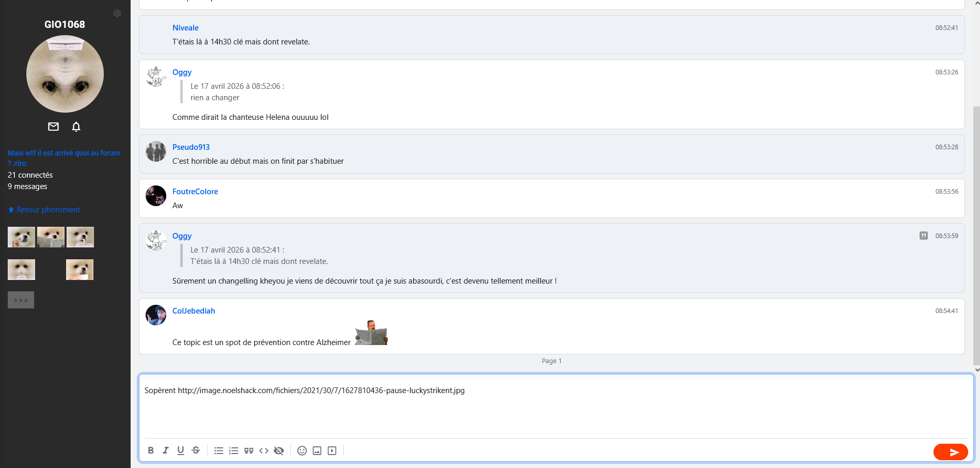Viewport: 980px width, 468px height.
Task: Click the insert image icon
Action: pos(317,451)
